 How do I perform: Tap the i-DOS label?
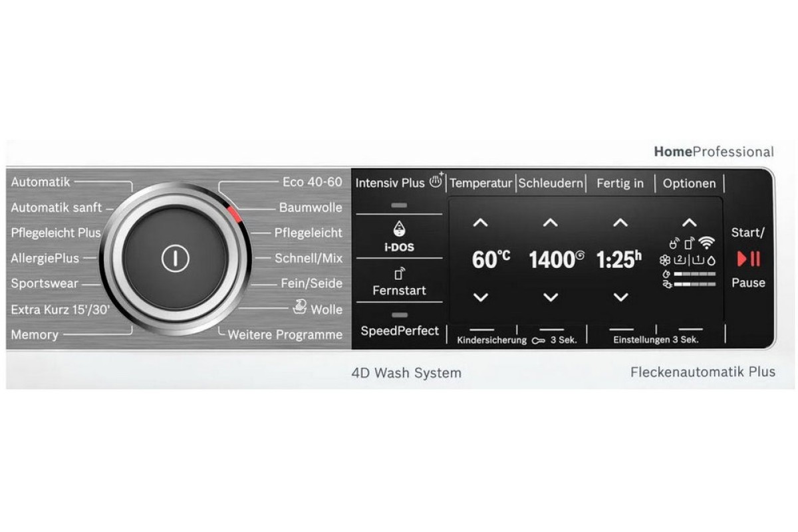click(x=399, y=248)
